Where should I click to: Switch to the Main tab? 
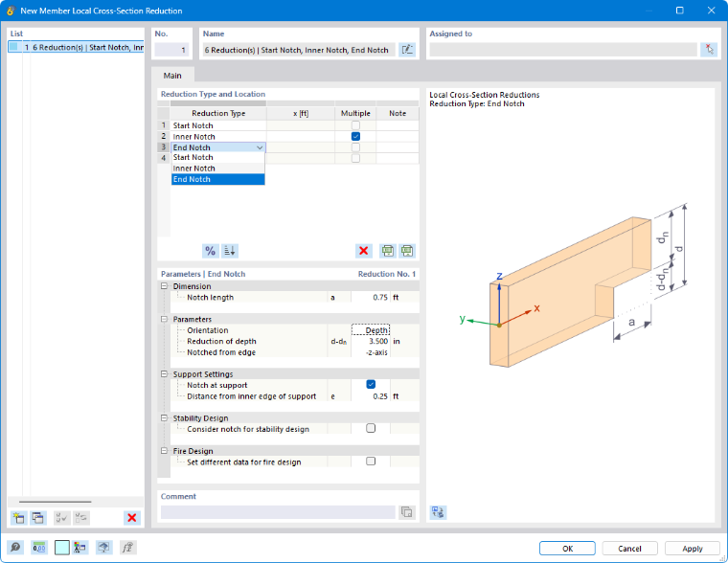pos(172,76)
